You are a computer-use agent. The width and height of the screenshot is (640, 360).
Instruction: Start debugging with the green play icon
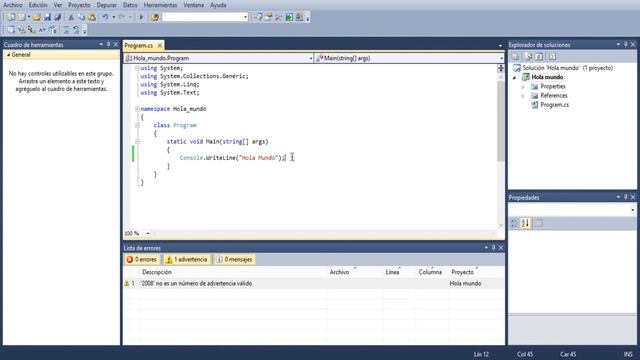(x=141, y=17)
